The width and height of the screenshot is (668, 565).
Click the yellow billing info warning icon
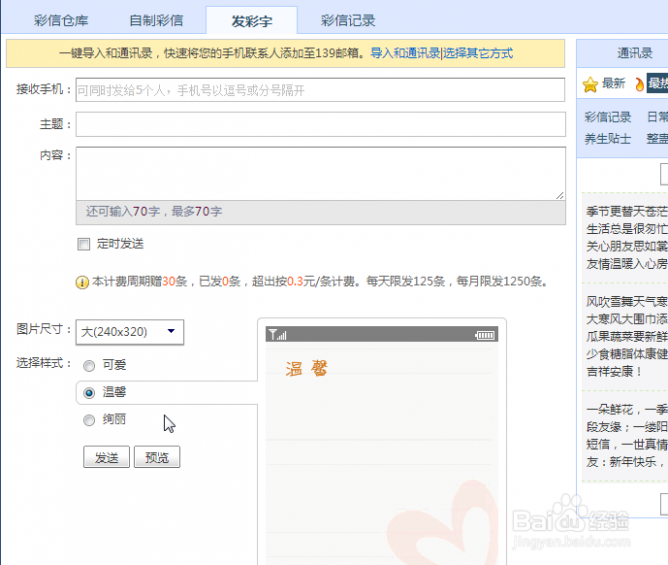[82, 282]
